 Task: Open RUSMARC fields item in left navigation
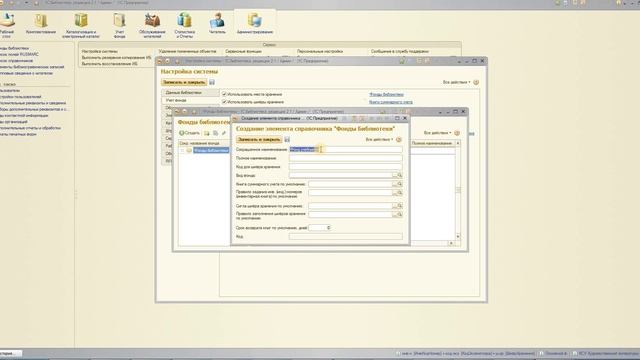pos(19,54)
